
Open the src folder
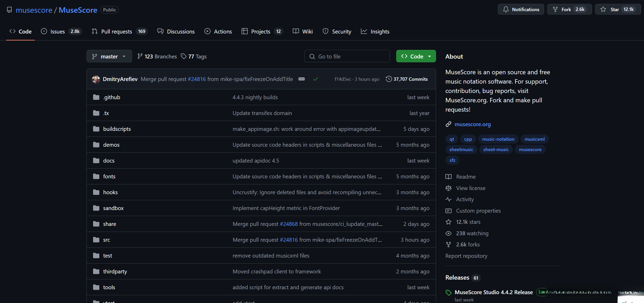107,240
